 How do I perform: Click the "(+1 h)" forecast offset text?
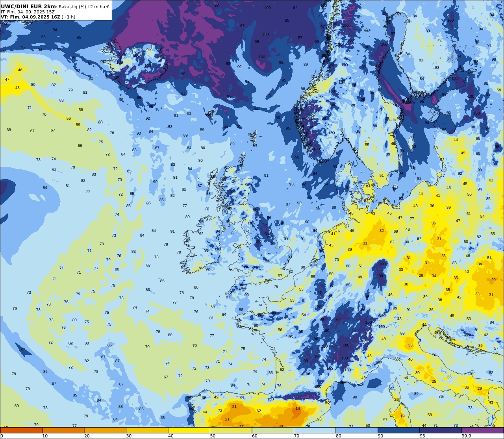click(x=69, y=17)
